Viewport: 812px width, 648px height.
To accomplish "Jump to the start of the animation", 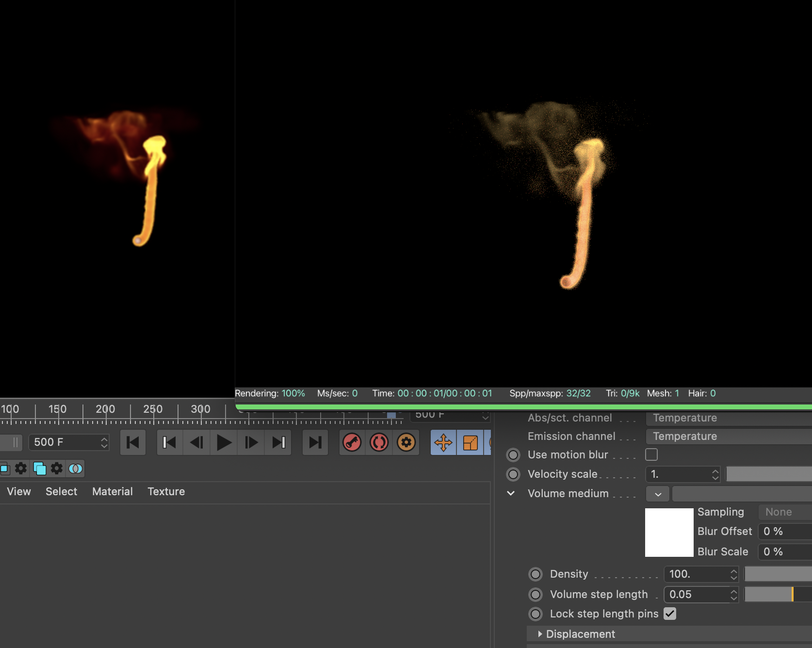I will (132, 442).
